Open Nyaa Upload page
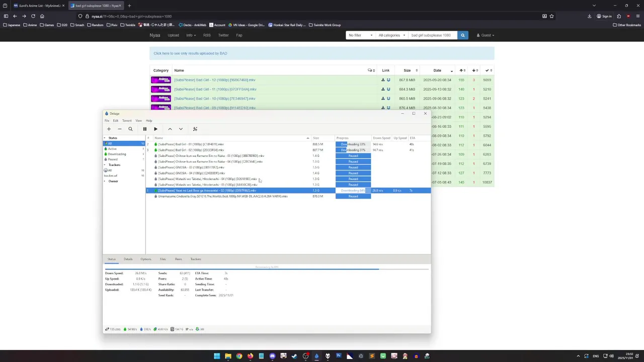 [173, 35]
